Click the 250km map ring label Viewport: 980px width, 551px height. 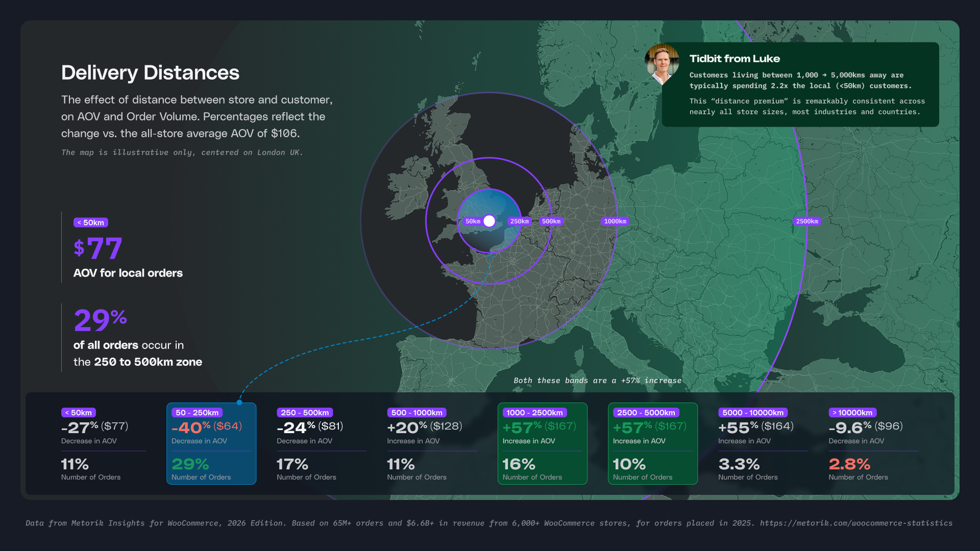point(520,221)
